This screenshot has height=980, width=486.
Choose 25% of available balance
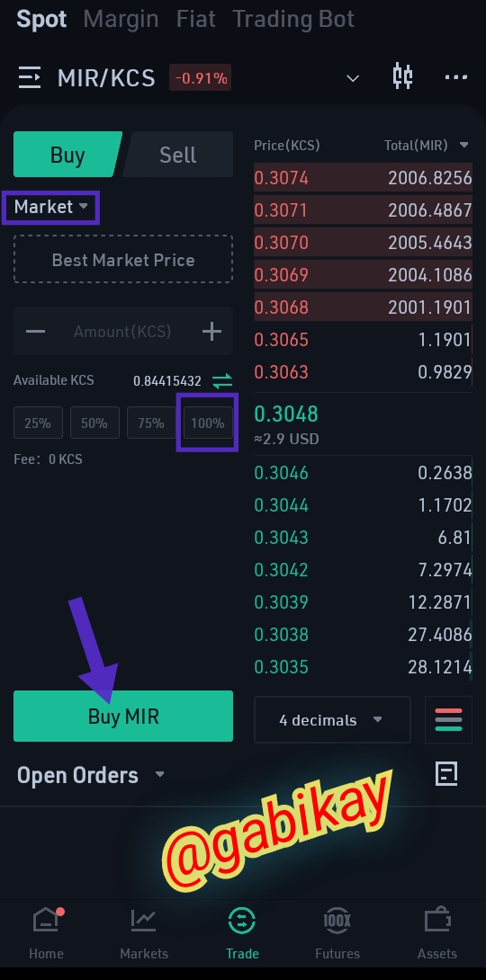[x=38, y=423]
